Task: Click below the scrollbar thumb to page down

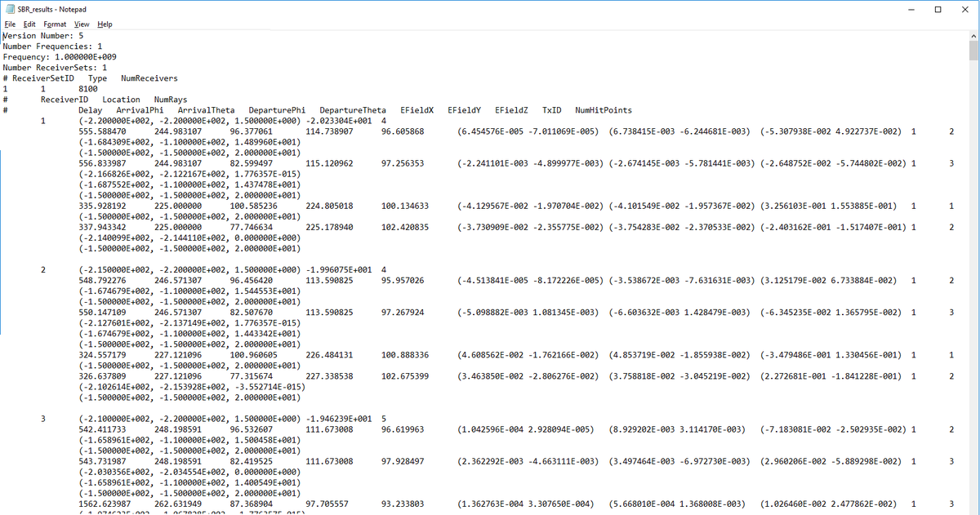Action: tap(974, 245)
